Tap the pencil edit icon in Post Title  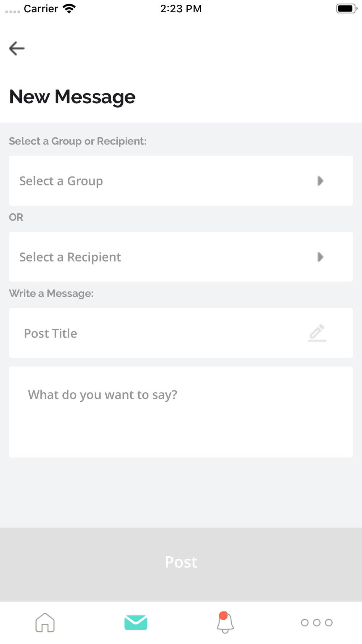(317, 333)
